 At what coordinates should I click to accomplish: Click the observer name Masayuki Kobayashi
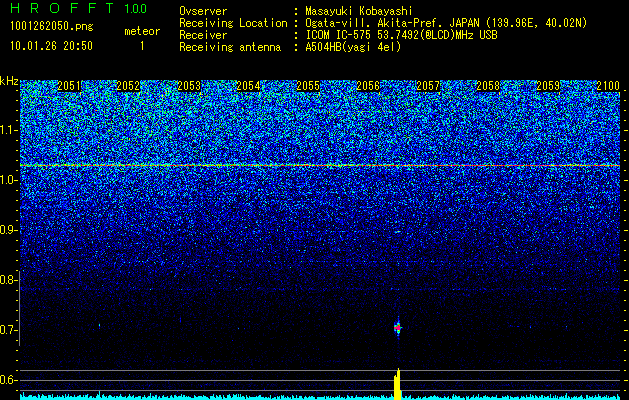(359, 11)
